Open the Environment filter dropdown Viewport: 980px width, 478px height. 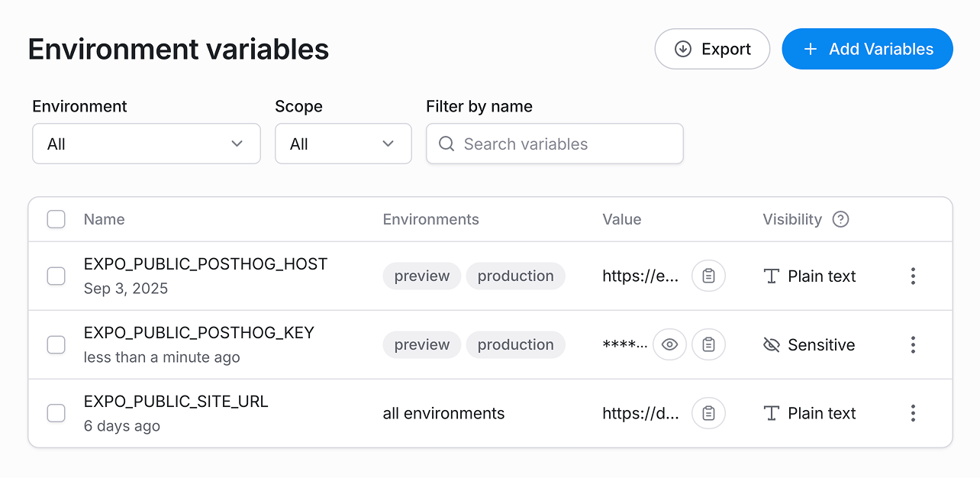(x=146, y=144)
